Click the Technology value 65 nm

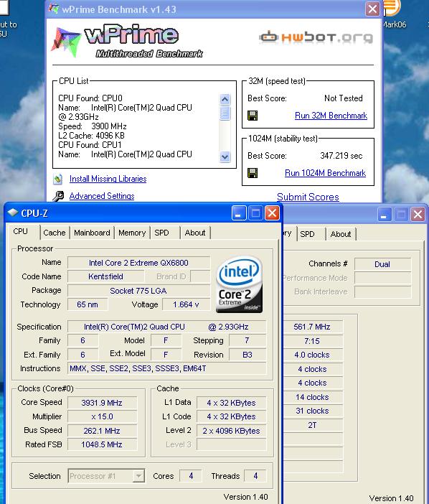[x=88, y=304]
